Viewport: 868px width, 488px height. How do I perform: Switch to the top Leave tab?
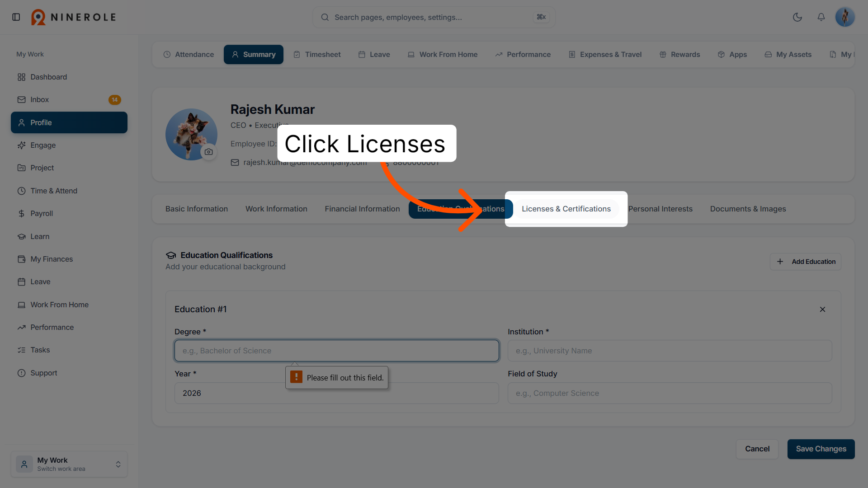tap(374, 55)
